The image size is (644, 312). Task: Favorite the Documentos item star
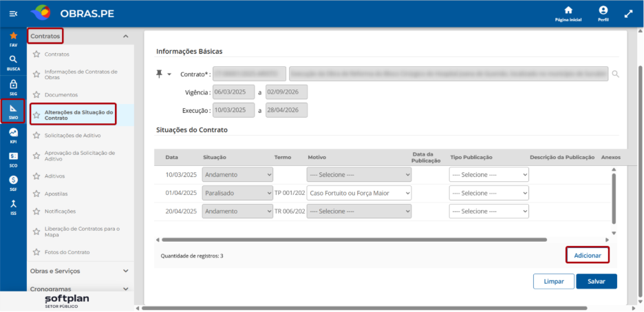point(36,95)
